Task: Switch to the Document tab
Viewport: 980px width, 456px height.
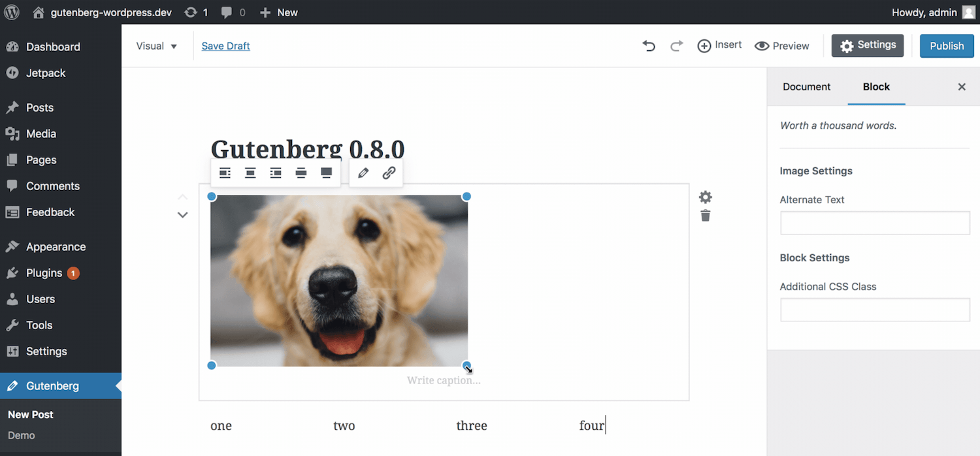Action: pos(806,87)
